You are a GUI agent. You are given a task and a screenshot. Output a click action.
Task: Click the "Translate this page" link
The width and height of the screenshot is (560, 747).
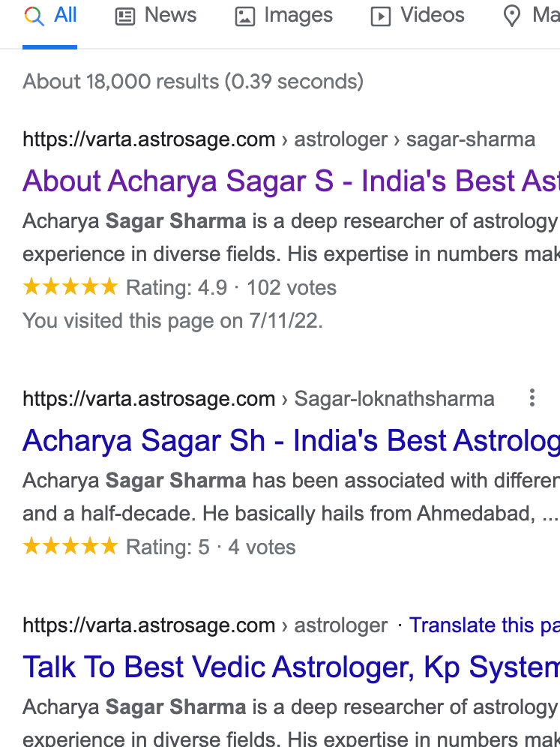coord(484,625)
